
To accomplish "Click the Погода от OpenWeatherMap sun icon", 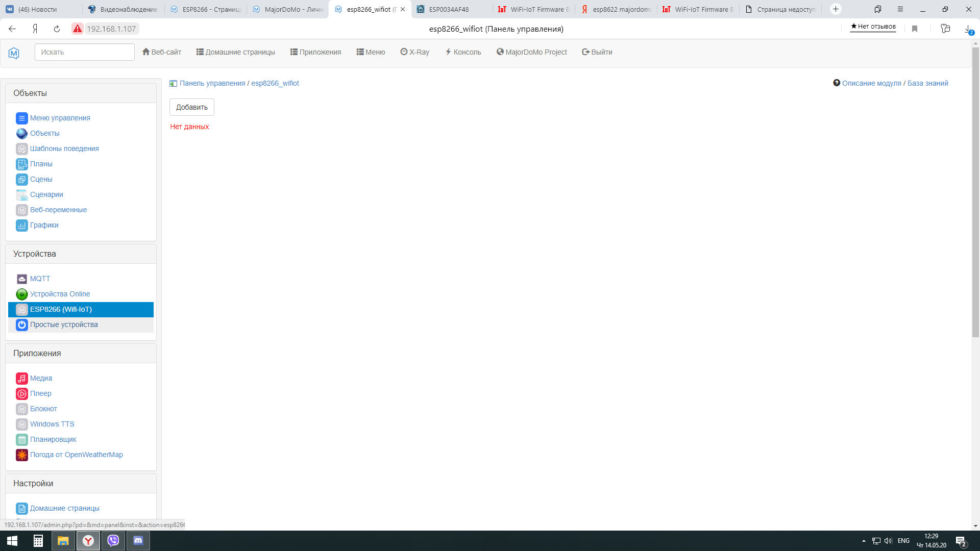I will [21, 455].
